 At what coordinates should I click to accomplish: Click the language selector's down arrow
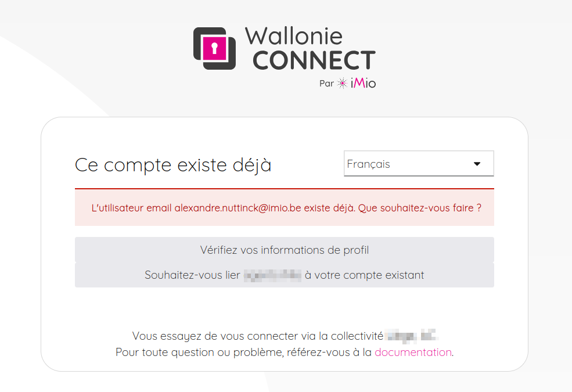pos(477,164)
